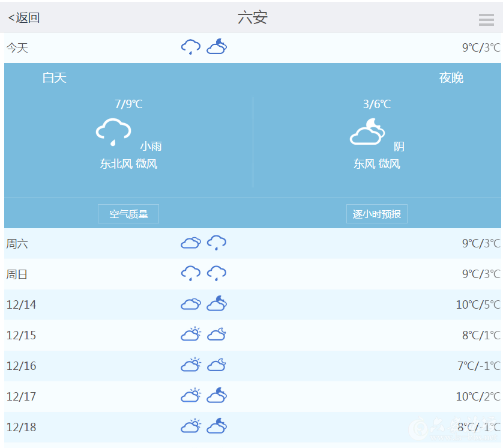
Task: Click the rain icon on the 周六 row
Action: (x=216, y=243)
